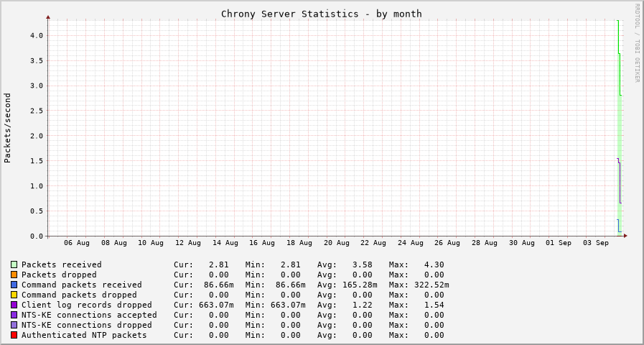Click the NTS-KE connections dropped swatch

14,325
